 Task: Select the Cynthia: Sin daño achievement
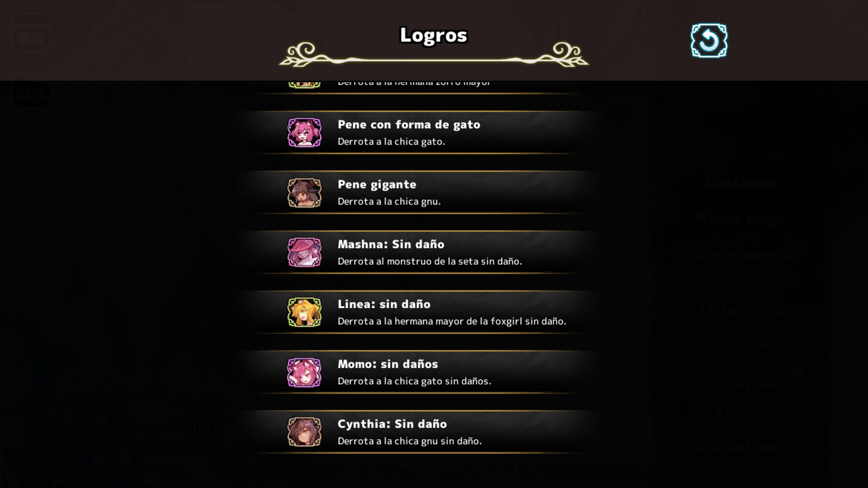coord(420,432)
